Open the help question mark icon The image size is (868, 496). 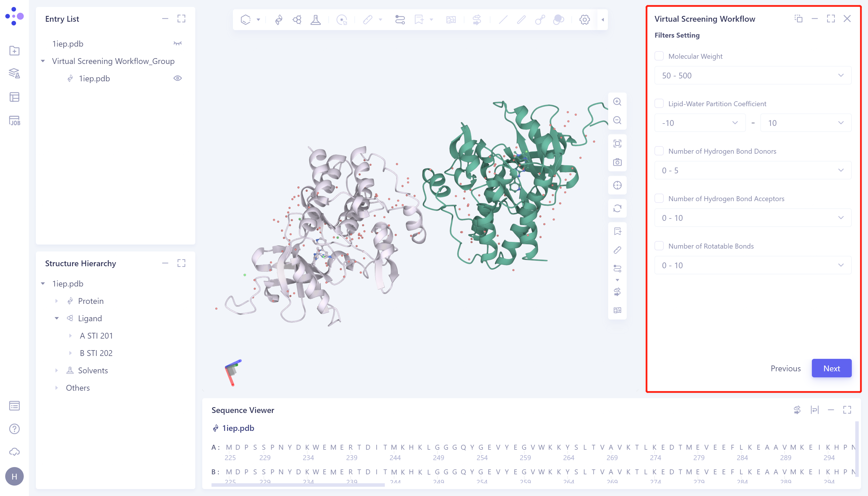coord(14,429)
